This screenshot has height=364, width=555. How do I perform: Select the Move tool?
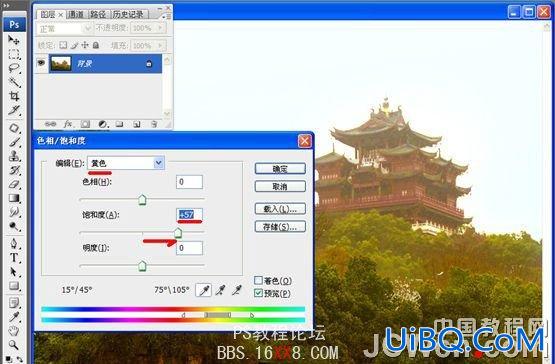coord(14,40)
